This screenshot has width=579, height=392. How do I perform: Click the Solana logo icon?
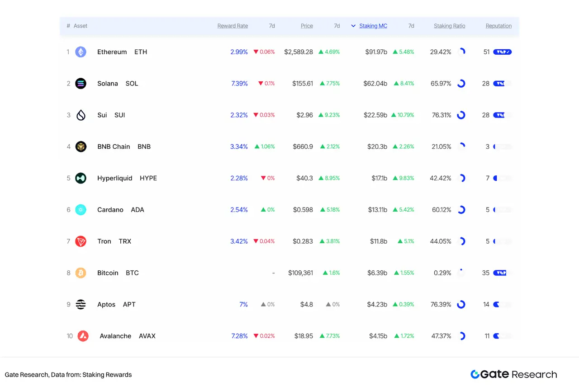click(x=81, y=84)
